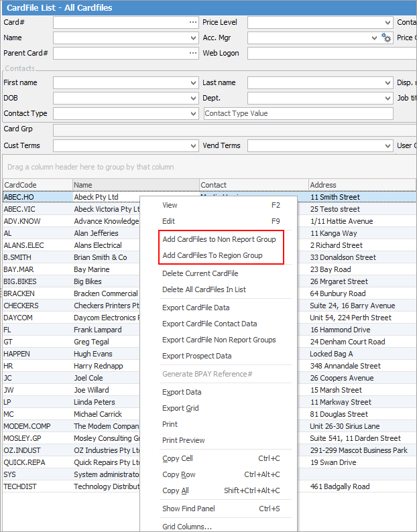Click the gear icon beside Acc. Mgr

[387, 38]
